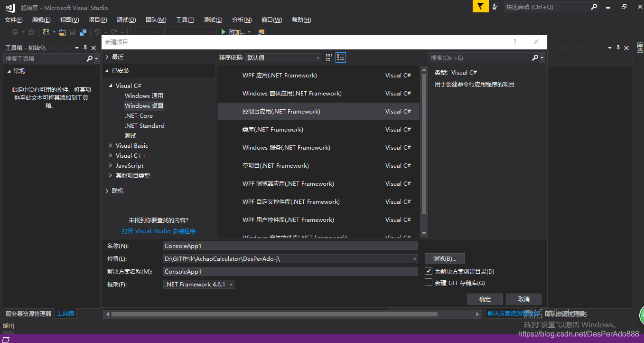Click the template list scroll-down arrow
This screenshot has width=644, height=343.
click(x=424, y=233)
